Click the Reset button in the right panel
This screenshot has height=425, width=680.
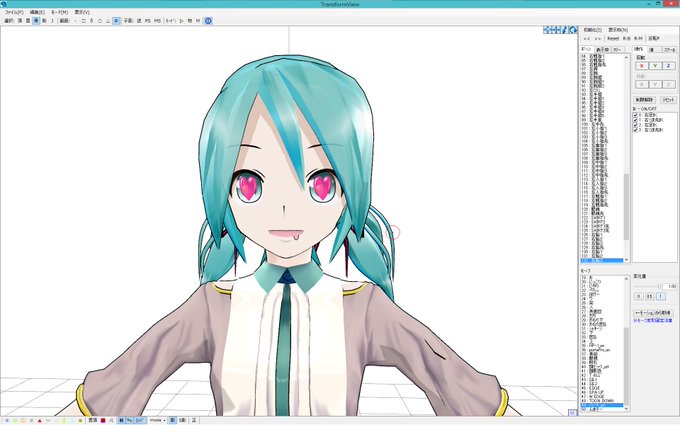tap(613, 39)
